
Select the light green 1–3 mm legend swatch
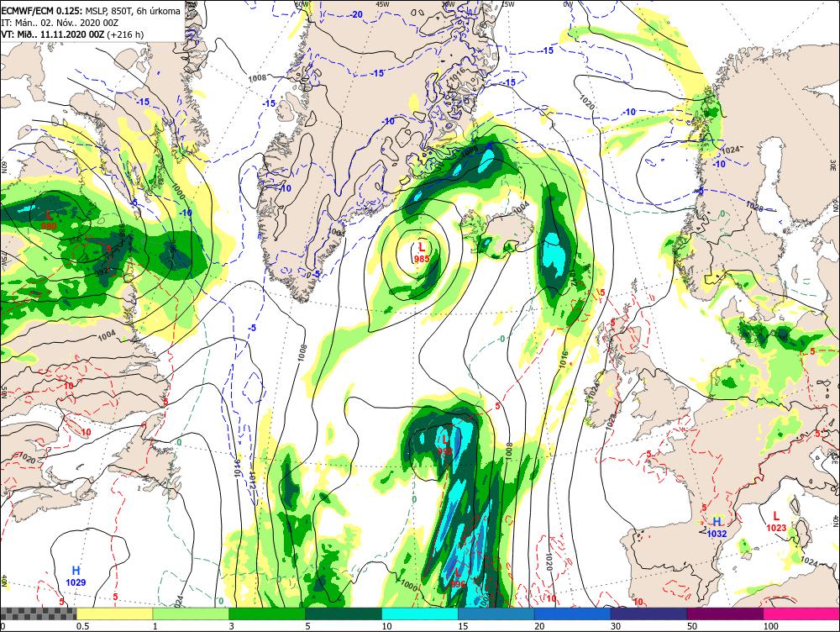tap(192, 614)
